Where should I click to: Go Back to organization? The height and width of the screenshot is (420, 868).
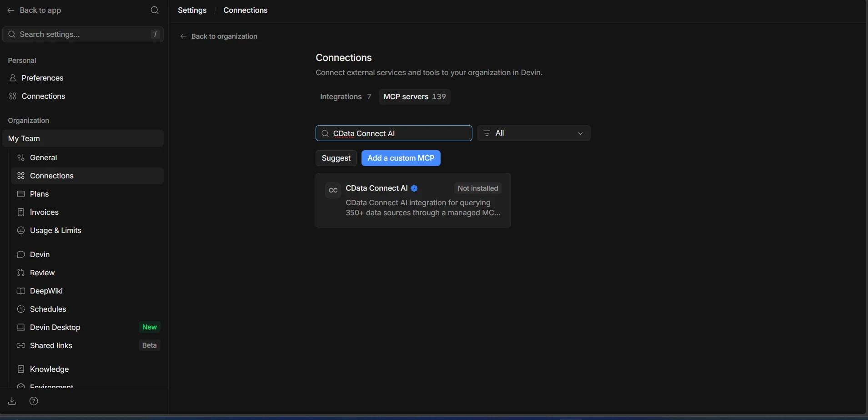pos(219,36)
